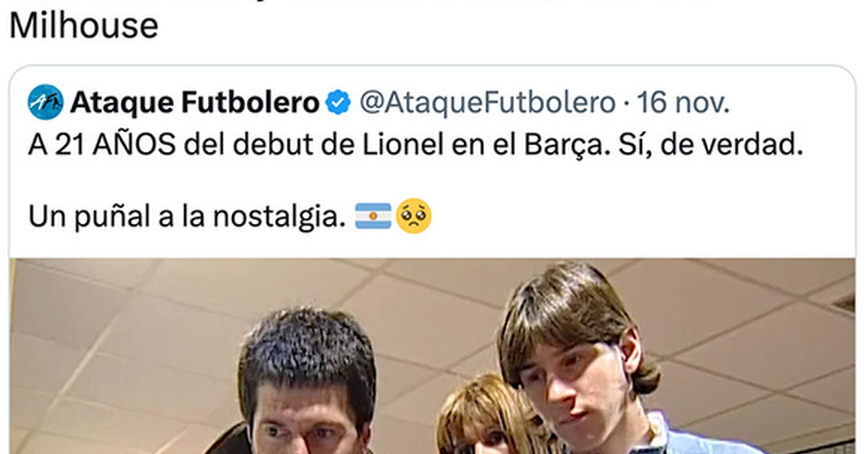Select the "Un puñal a la nostalgia." line
The image size is (868, 454).
pyautogui.click(x=187, y=216)
